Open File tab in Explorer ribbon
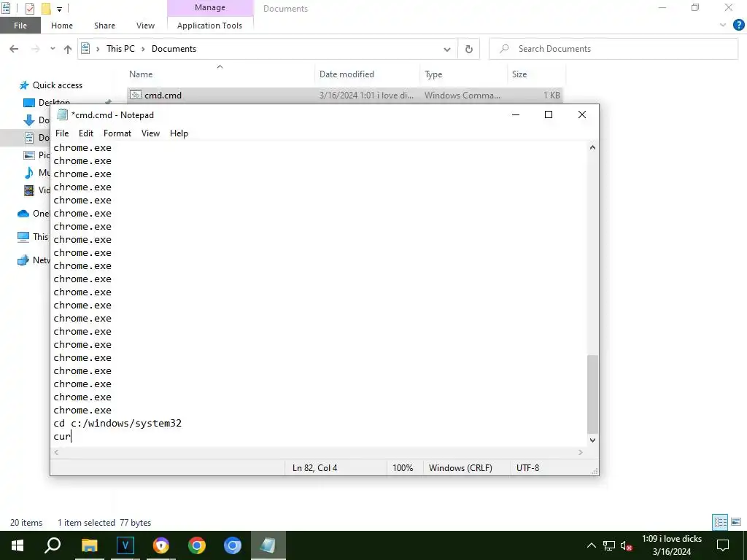 20,26
